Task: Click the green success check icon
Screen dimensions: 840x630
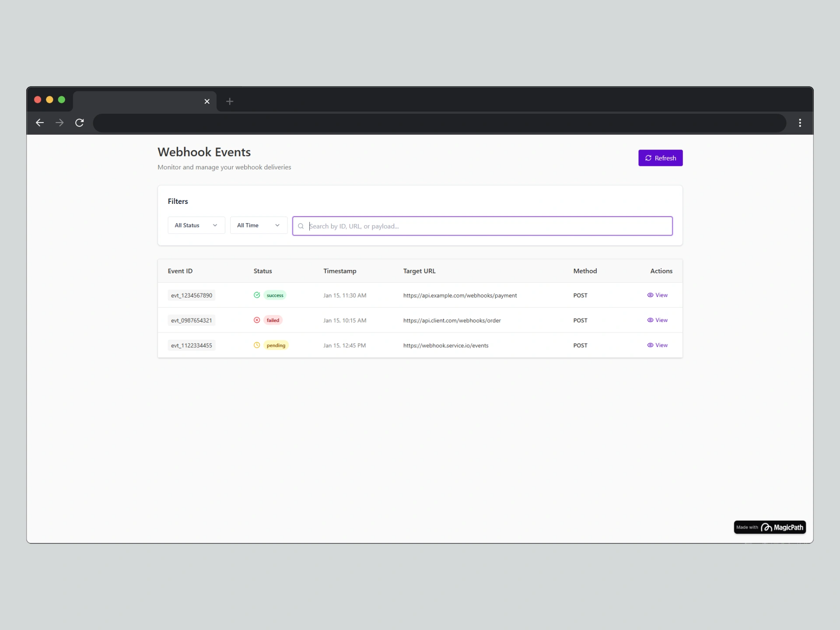Action: 257,295
